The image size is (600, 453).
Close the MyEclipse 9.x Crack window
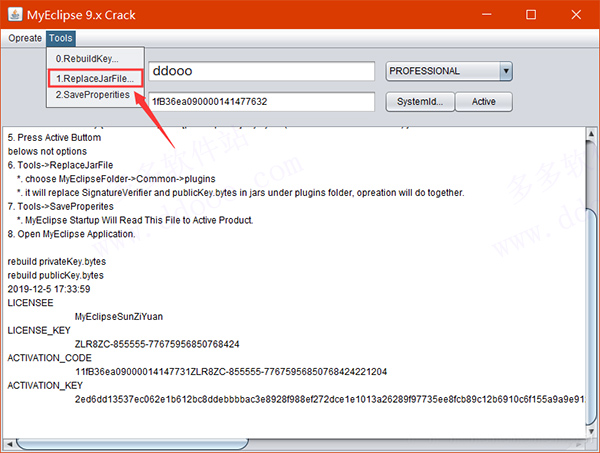pyautogui.click(x=576, y=15)
